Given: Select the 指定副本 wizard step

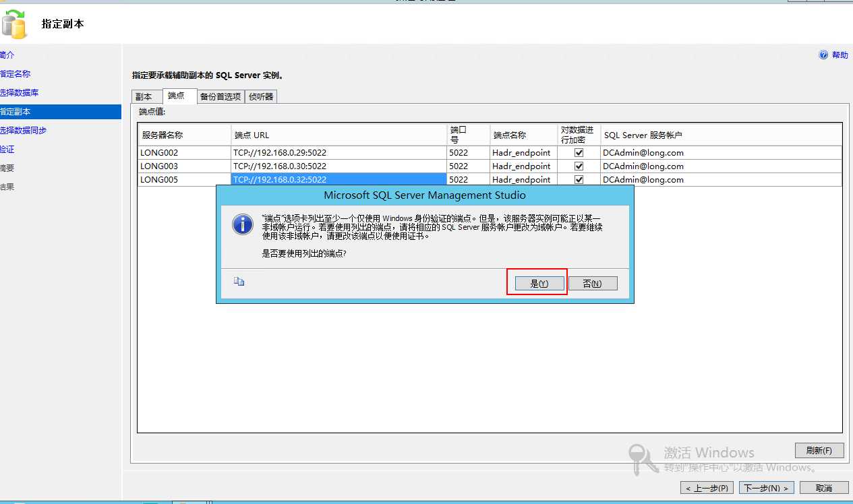Looking at the screenshot, I should [x=61, y=112].
